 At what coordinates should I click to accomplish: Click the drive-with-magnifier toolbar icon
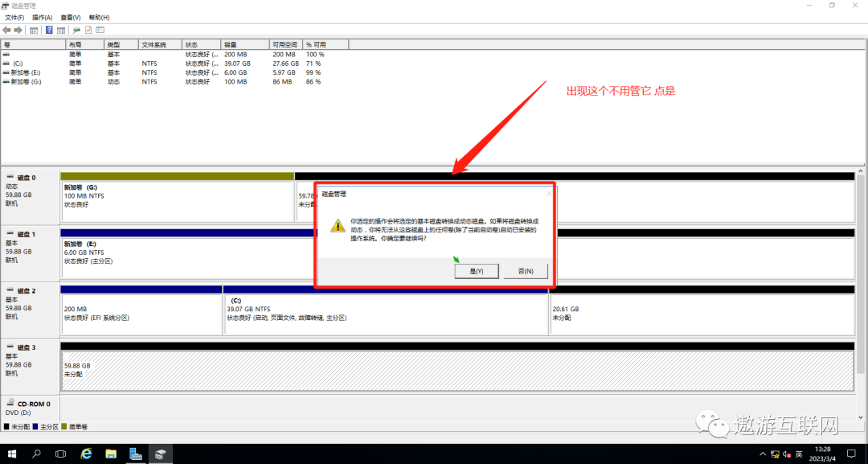coord(76,30)
